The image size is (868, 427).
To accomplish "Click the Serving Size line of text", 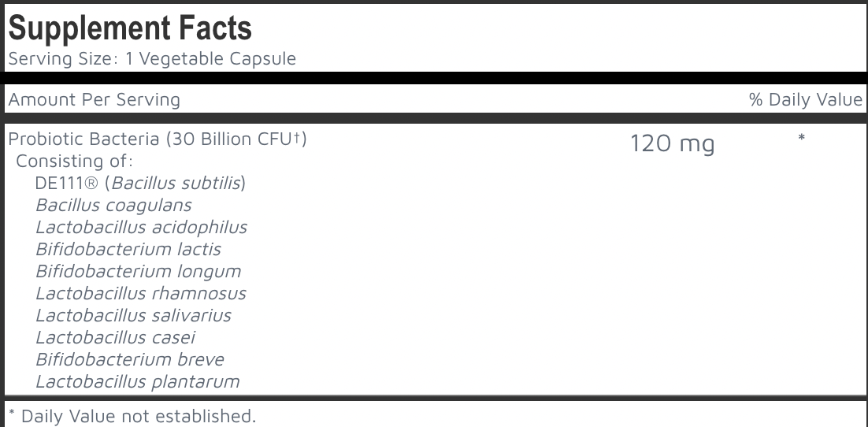I will 152,59.
